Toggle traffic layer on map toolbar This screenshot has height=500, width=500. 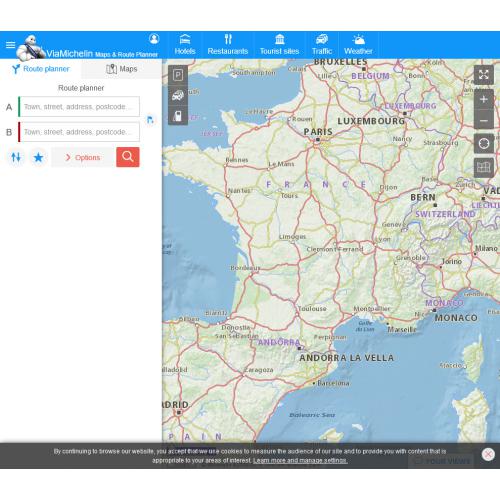tap(178, 96)
